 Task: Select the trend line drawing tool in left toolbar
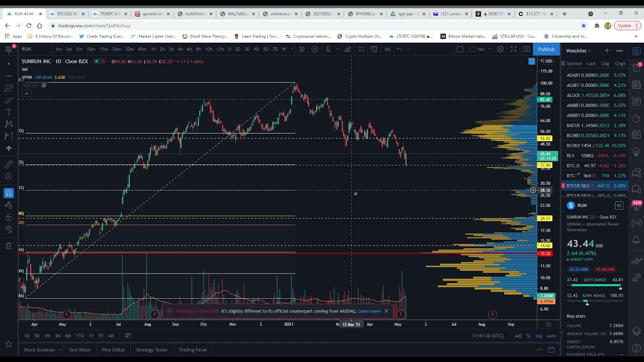point(9,75)
